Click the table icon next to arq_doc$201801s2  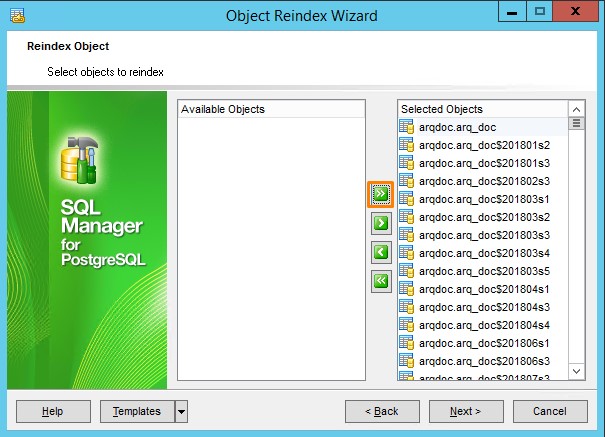click(407, 145)
